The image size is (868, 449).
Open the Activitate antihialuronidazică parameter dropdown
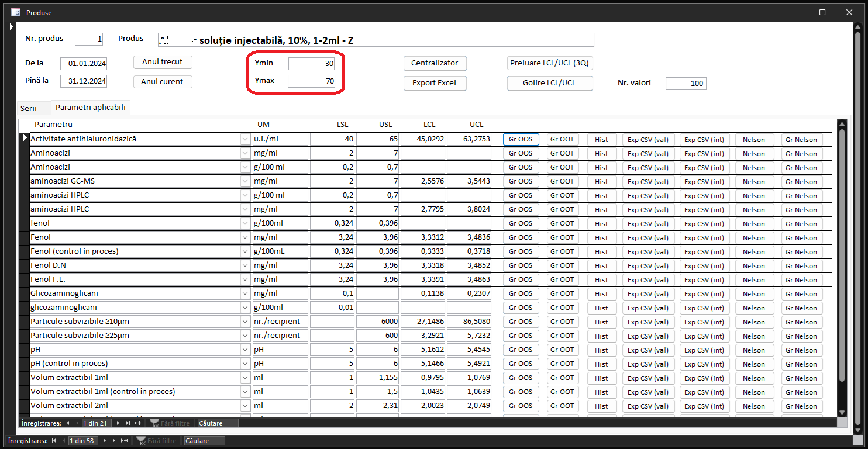(x=244, y=139)
